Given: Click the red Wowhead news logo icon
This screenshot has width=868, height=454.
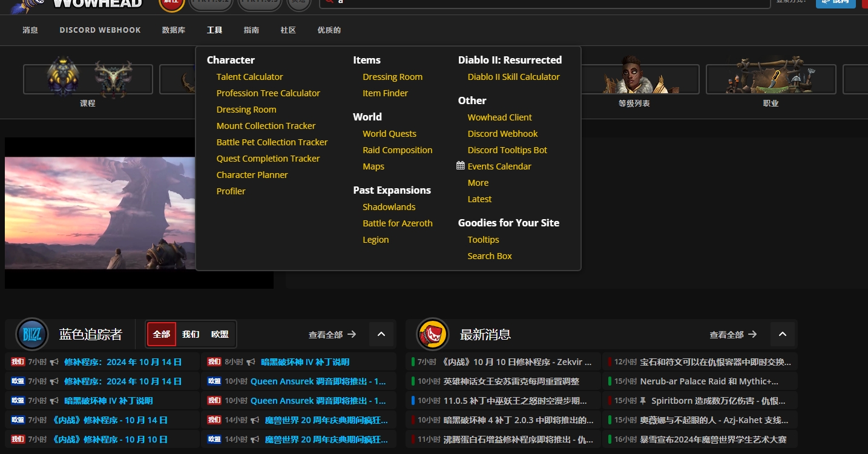Looking at the screenshot, I should coord(433,334).
